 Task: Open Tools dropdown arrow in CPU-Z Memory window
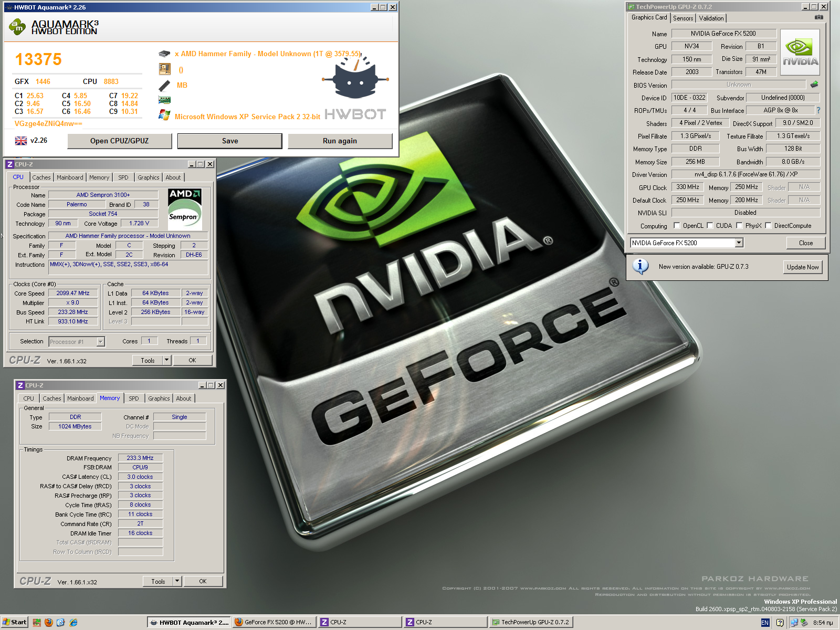(177, 581)
